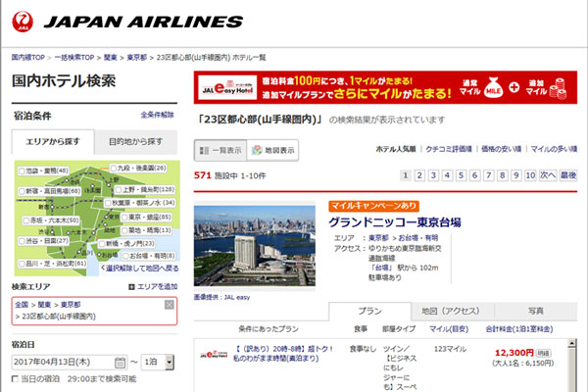The width and height of the screenshot is (588, 392).
Task: Switch to map view (地図表示)
Action: (x=272, y=150)
